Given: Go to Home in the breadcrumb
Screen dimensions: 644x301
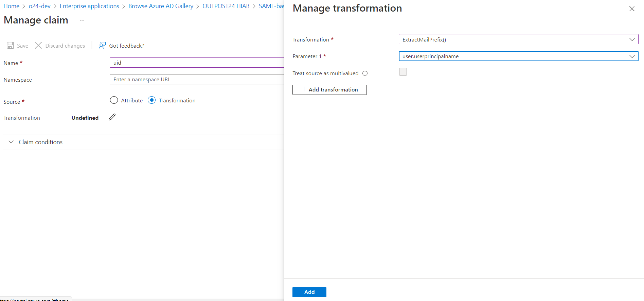Looking at the screenshot, I should tap(12, 6).
